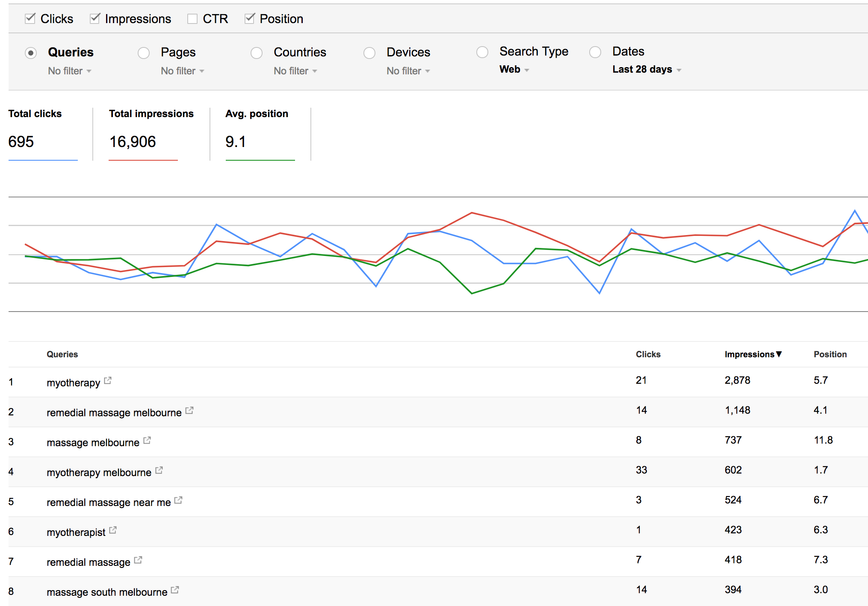868x606 pixels.
Task: Click impressions value 2,878 for myotherapy
Action: [738, 380]
